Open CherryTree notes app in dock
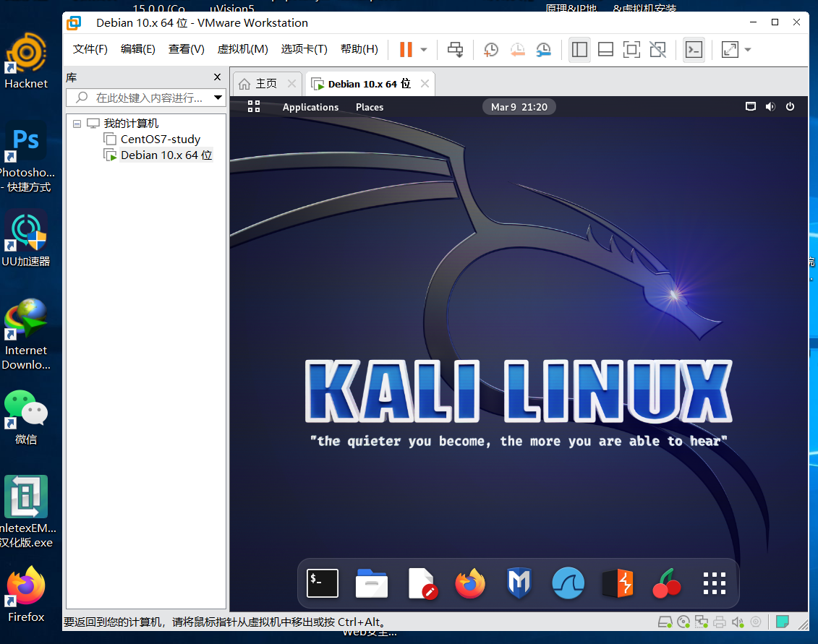 point(666,583)
